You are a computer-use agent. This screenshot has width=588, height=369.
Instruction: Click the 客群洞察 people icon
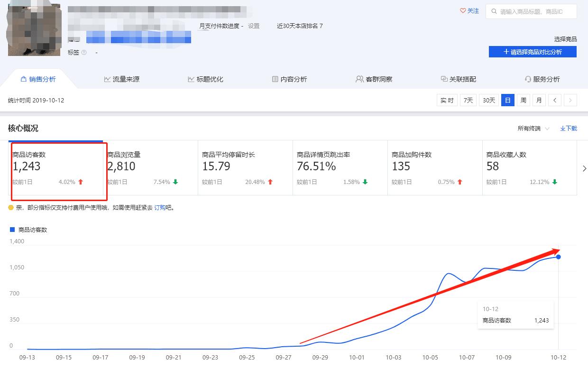tap(361, 79)
